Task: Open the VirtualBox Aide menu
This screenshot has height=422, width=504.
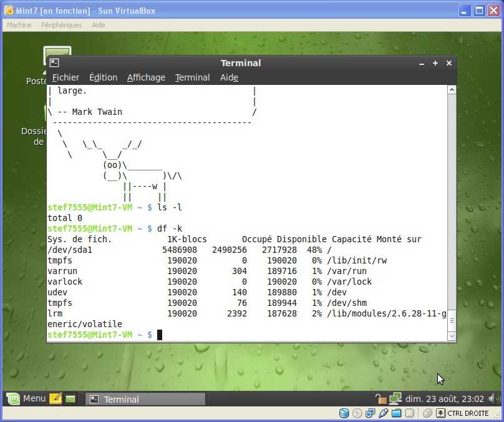Action: (x=99, y=25)
